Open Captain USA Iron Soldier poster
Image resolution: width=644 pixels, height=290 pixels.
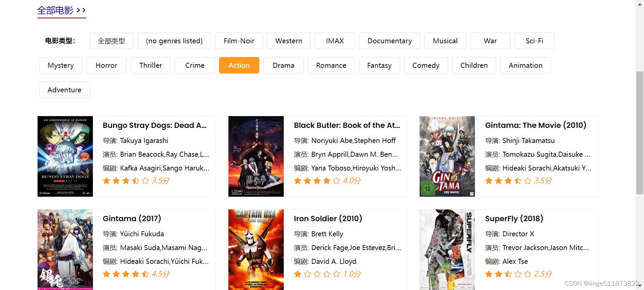point(256,250)
